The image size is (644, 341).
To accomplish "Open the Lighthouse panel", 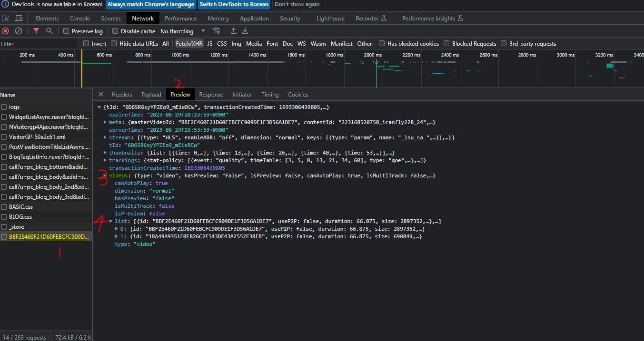I will point(330,19).
